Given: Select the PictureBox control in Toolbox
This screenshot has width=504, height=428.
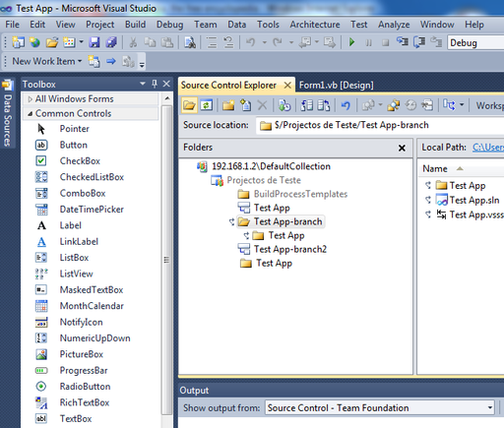Looking at the screenshot, I should tap(82, 354).
